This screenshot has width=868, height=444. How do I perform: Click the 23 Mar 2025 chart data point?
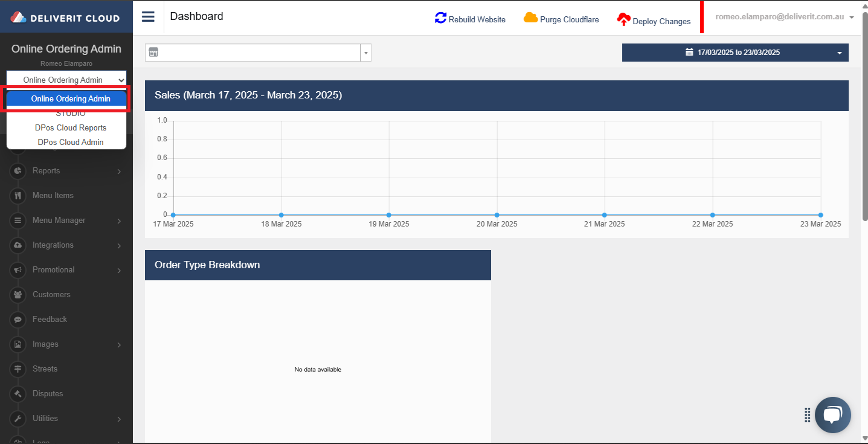[x=820, y=215]
